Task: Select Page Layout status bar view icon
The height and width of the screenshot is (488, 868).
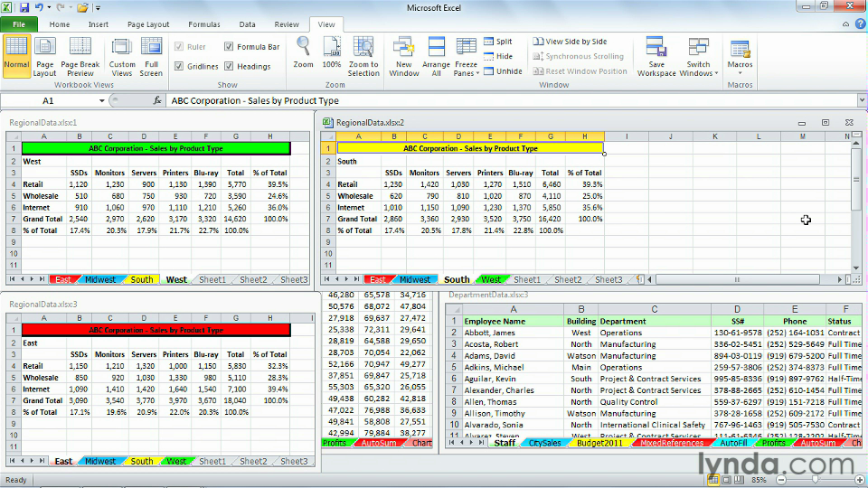Action: pyautogui.click(x=726, y=480)
